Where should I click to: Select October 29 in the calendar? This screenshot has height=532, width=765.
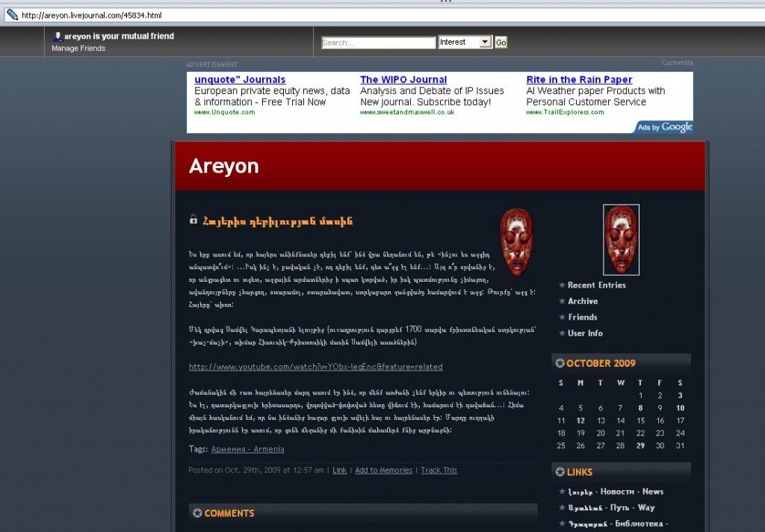[x=640, y=445]
